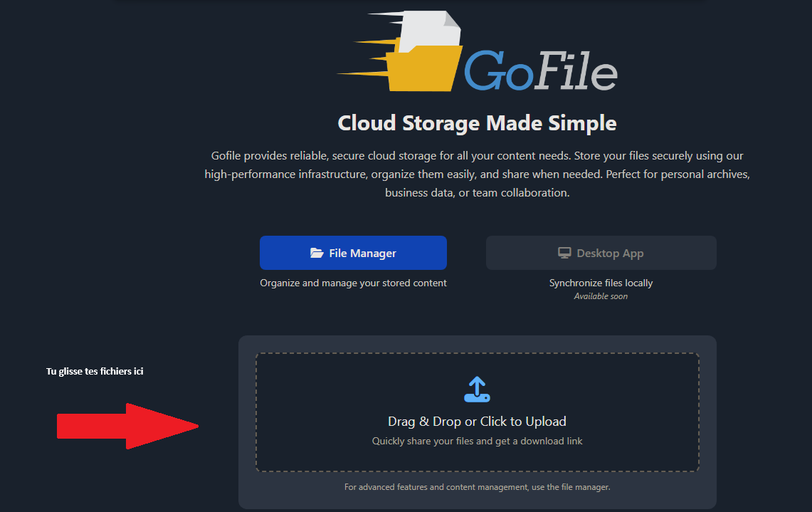Click "Organize and manage your stored content" caption
Image resolution: width=812 pixels, height=512 pixels.
point(353,283)
